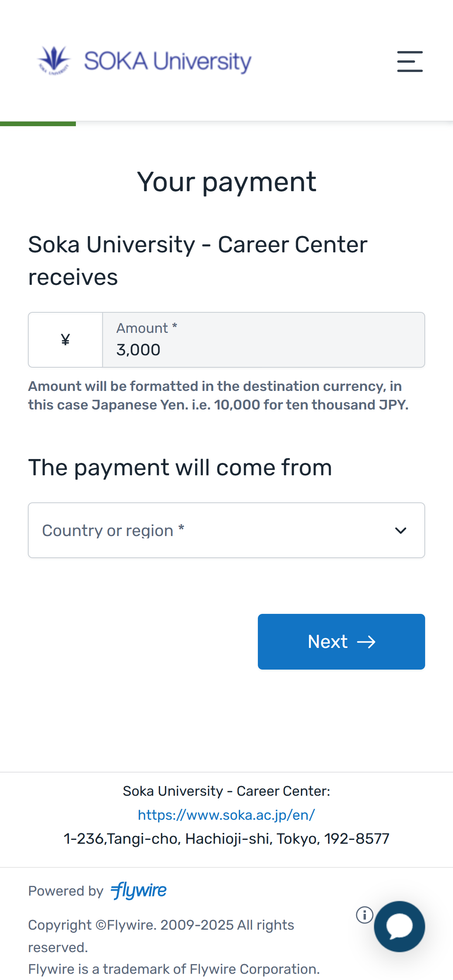This screenshot has width=453, height=980.
Task: Click the Tangi-cho Hachioji-shi address line
Action: pos(226,839)
